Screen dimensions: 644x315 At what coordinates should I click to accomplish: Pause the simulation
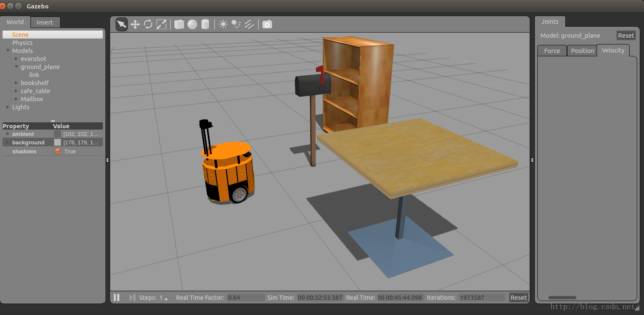[117, 297]
